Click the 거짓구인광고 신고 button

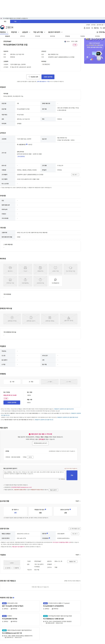pyautogui.click(x=75, y=529)
